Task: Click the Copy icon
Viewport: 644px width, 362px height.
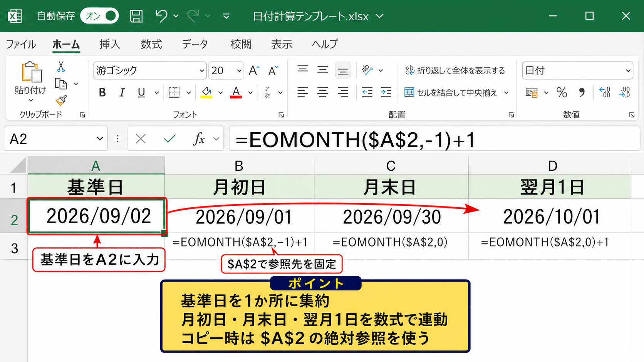Action: click(x=61, y=84)
